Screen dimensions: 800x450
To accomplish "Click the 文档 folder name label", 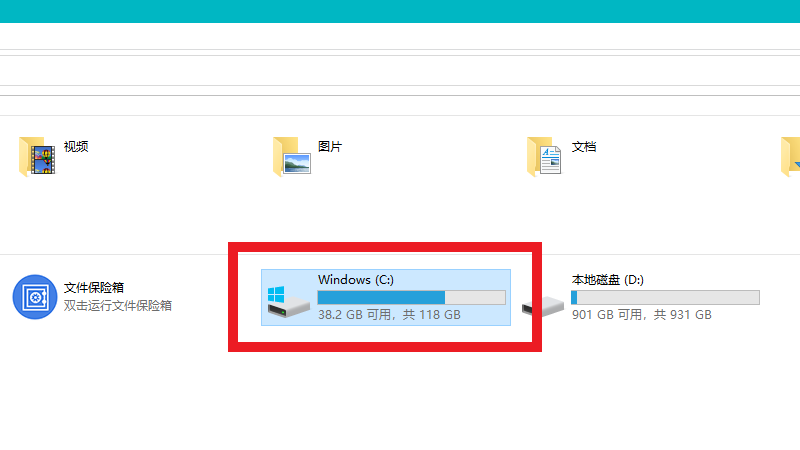I will click(584, 146).
